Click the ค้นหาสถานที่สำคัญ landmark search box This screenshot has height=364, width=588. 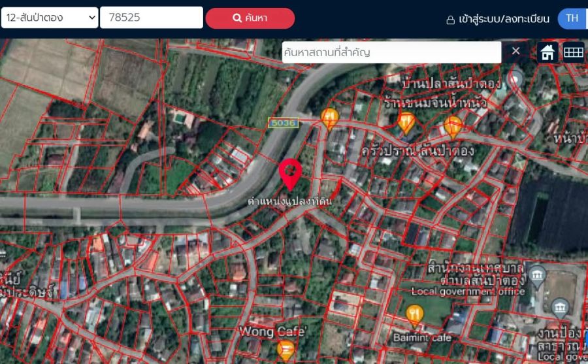click(391, 52)
